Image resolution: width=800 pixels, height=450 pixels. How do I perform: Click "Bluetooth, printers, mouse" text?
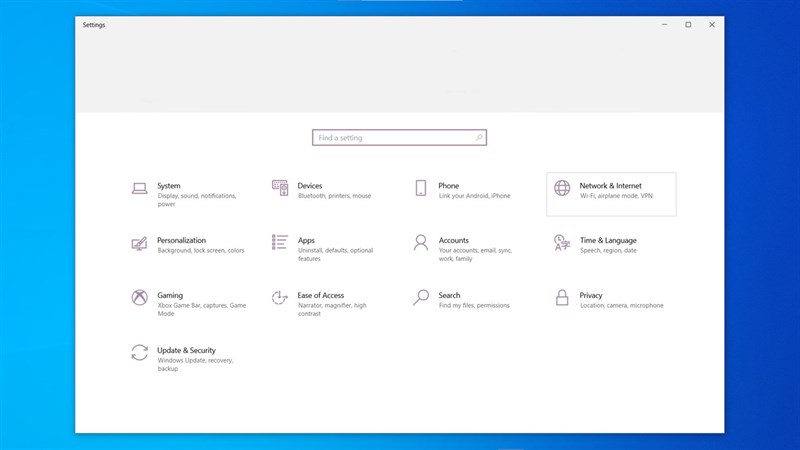tap(334, 196)
